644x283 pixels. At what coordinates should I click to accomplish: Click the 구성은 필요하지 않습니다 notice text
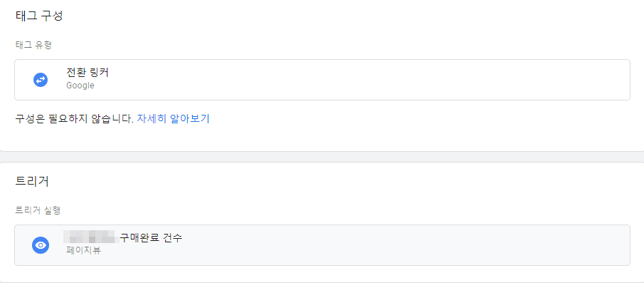click(74, 119)
